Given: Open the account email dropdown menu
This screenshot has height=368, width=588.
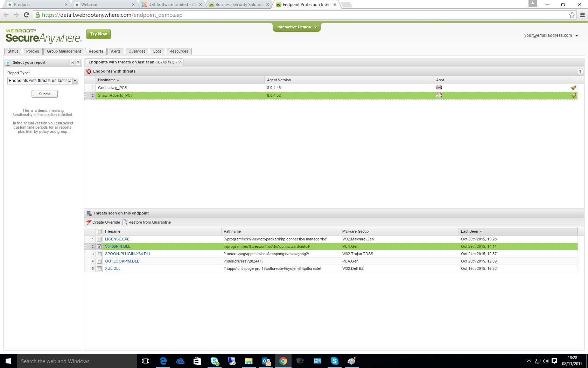Looking at the screenshot, I should [551, 35].
